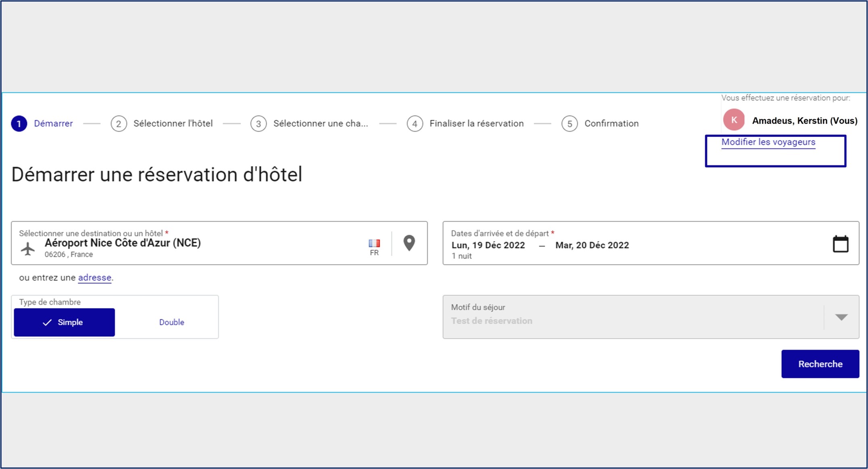
Task: Select the Double room type
Action: (171, 322)
